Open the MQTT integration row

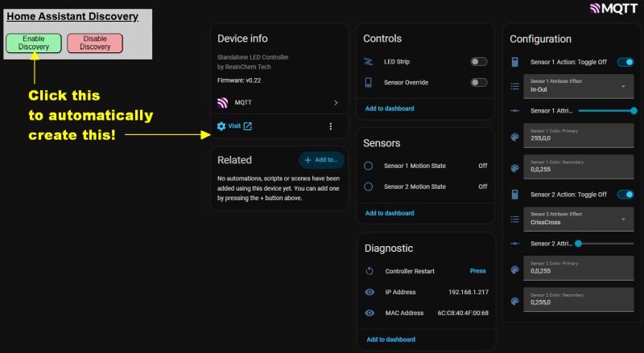(279, 103)
